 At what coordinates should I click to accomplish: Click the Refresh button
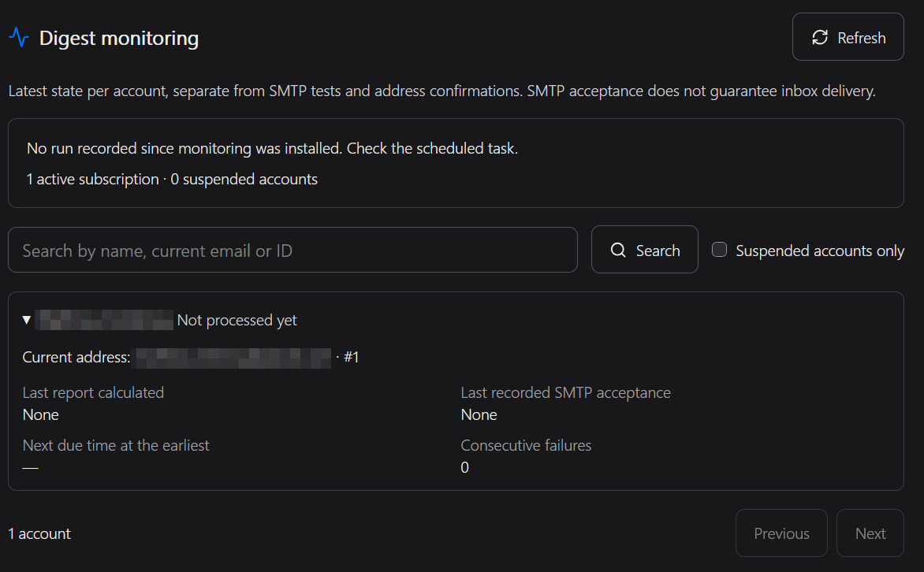point(848,37)
